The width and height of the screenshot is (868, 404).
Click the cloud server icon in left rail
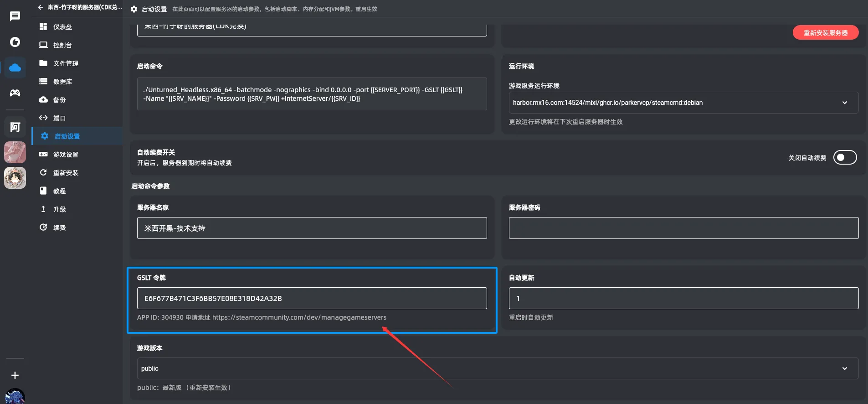pos(15,67)
